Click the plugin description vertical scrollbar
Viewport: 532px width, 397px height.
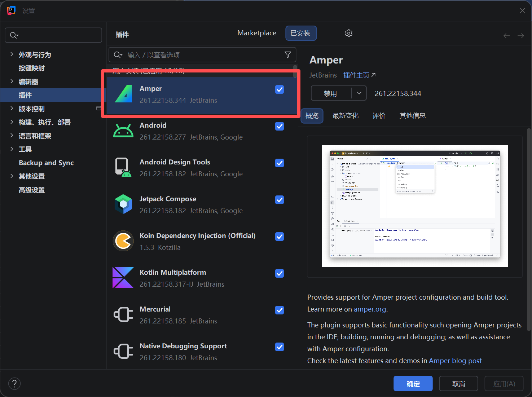tap(529, 230)
